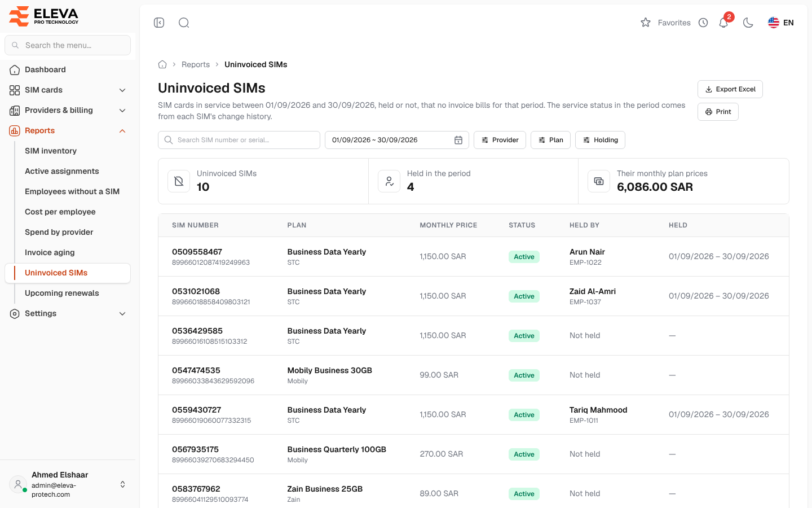
Task: Click the Providers & billing building icon
Action: (x=15, y=110)
